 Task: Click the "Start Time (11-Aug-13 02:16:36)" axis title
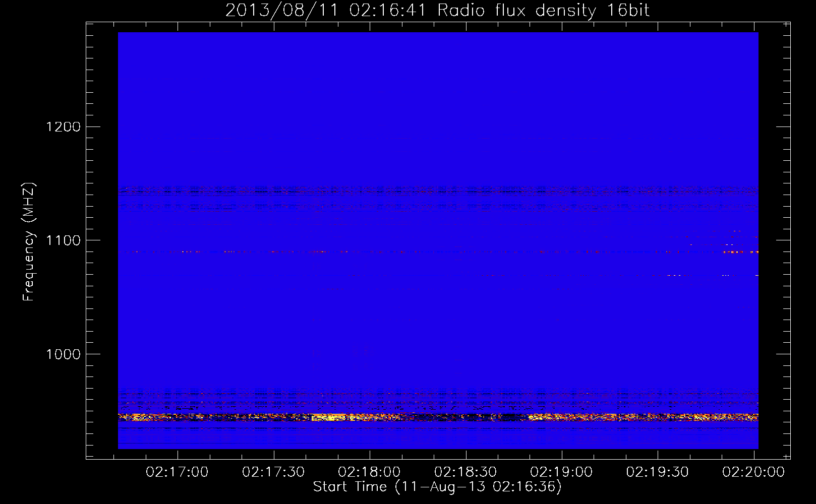(437, 487)
